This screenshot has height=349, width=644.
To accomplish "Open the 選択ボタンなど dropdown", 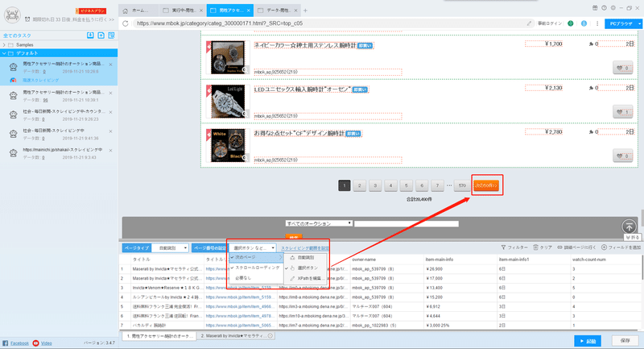I will tap(253, 248).
